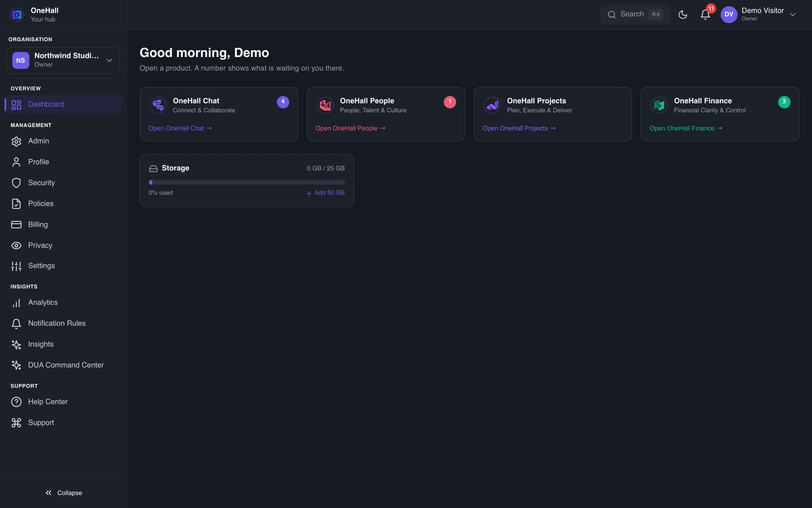This screenshot has height=508, width=812.
Task: Click the DUA Command Center sparkle icon
Action: 16,365
